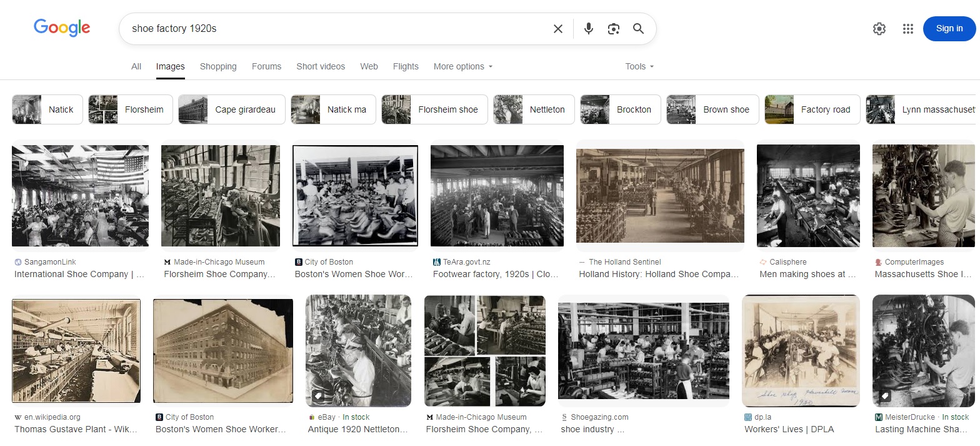Image resolution: width=980 pixels, height=446 pixels.
Task: Open the Antique 1920 Nettleton eBay image
Action: [358, 351]
